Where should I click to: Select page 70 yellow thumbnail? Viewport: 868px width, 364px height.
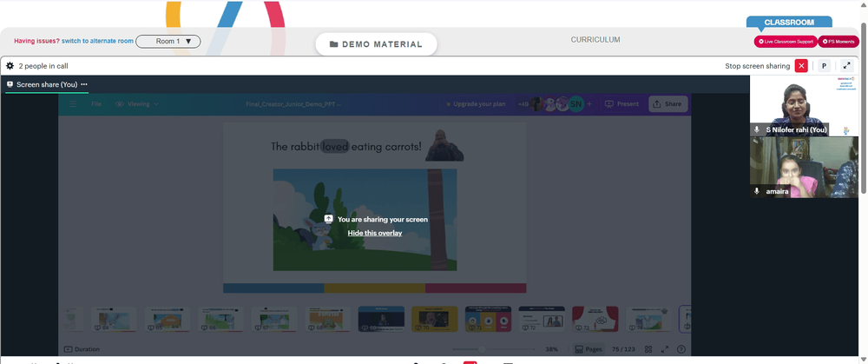(435, 319)
